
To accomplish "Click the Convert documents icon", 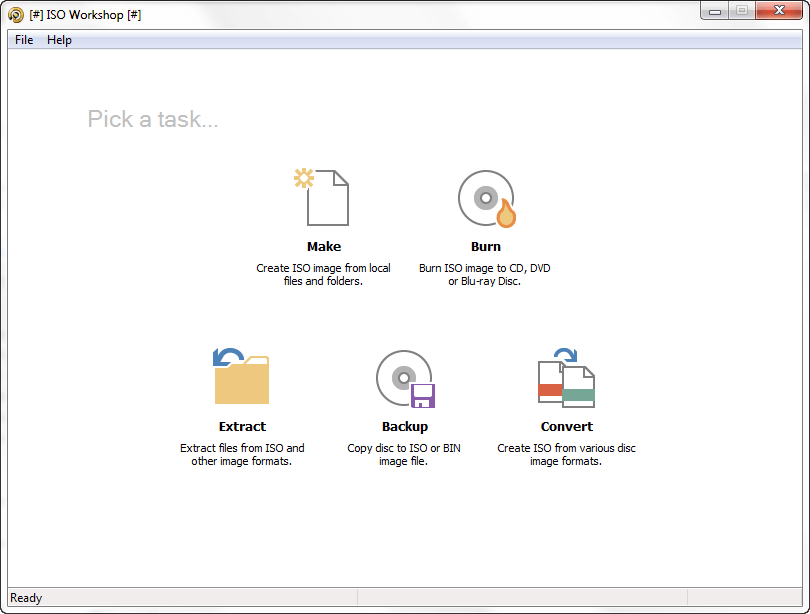I will coord(566,377).
